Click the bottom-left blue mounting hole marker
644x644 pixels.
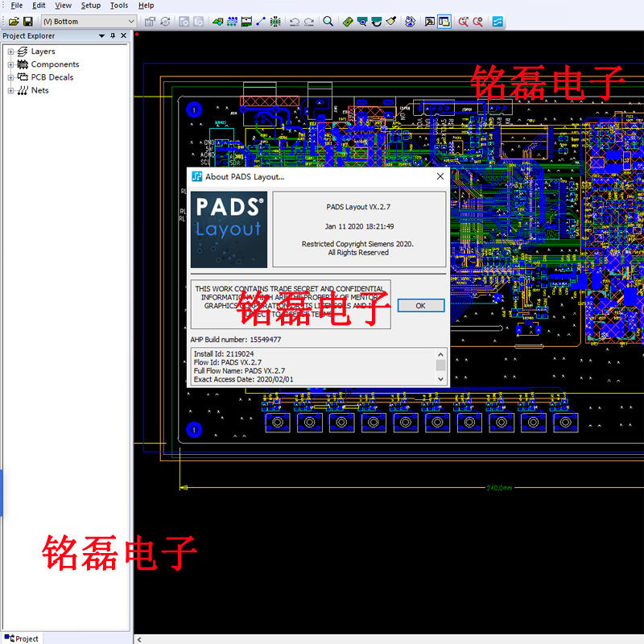point(194,430)
